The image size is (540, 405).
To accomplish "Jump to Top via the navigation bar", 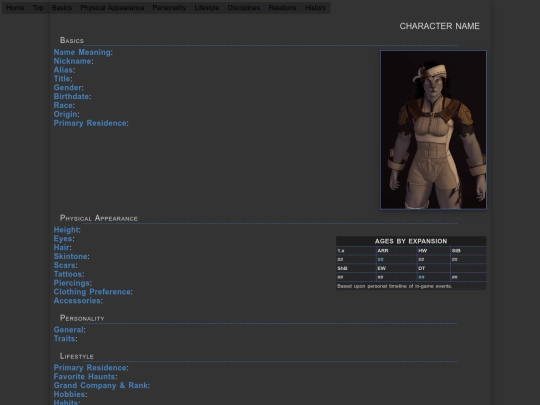I will [x=38, y=8].
